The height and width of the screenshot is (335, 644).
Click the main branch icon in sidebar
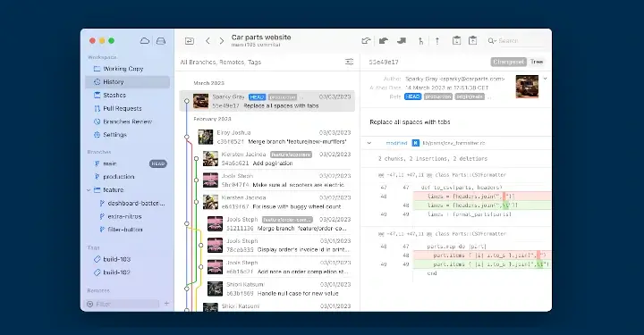pyautogui.click(x=97, y=163)
